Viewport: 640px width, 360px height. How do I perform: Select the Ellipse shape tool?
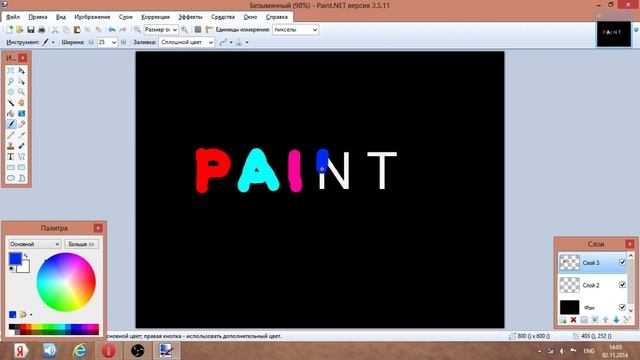pos(11,178)
